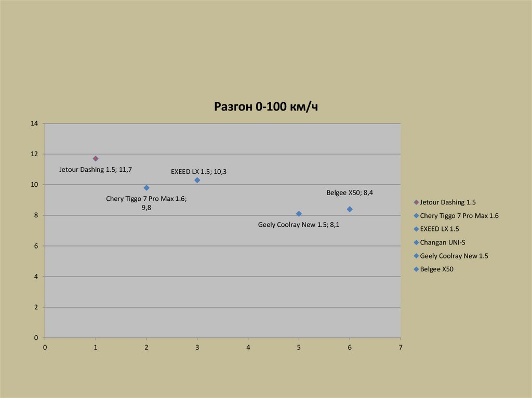Click horizontal axis value 1
The image size is (532, 398).
[x=96, y=347]
